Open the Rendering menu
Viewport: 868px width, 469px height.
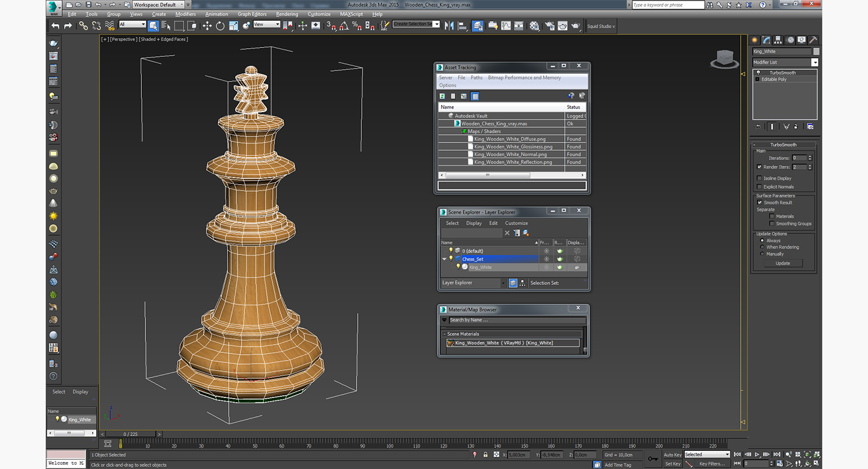tap(287, 14)
